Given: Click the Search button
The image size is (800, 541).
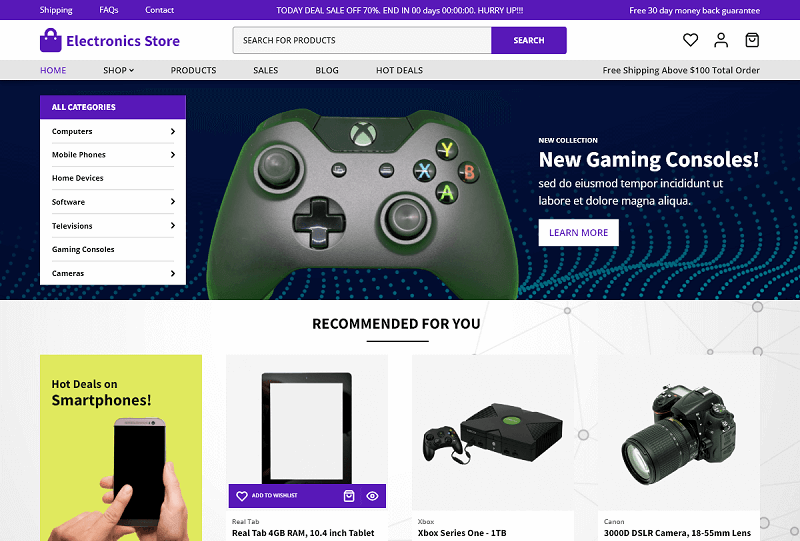Looking at the screenshot, I should (529, 40).
